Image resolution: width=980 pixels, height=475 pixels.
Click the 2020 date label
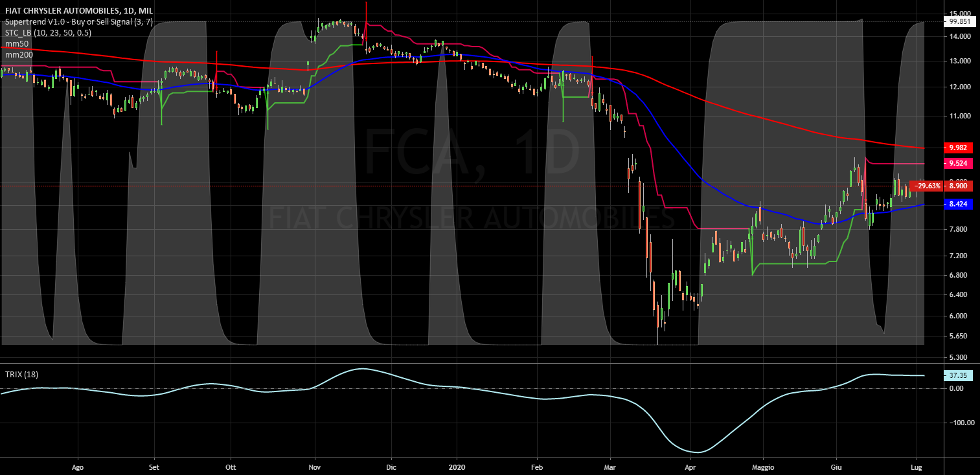(x=457, y=466)
